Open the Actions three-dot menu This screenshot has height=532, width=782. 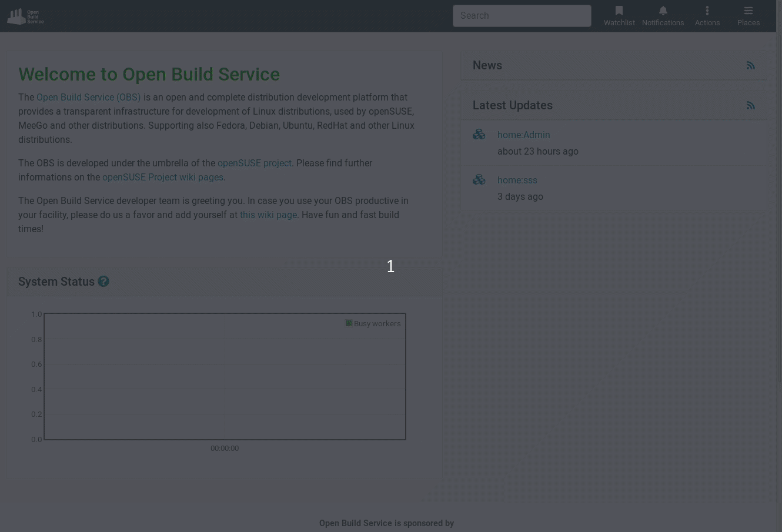[707, 11]
